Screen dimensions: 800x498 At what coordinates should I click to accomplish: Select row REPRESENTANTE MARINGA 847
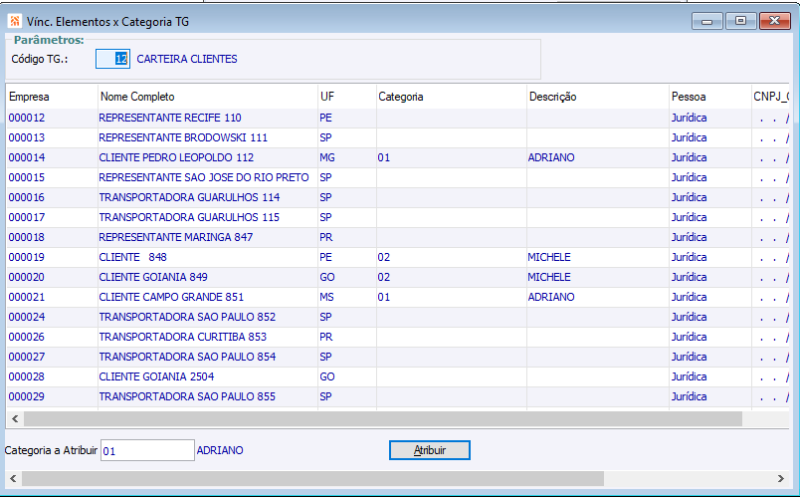[398, 237]
